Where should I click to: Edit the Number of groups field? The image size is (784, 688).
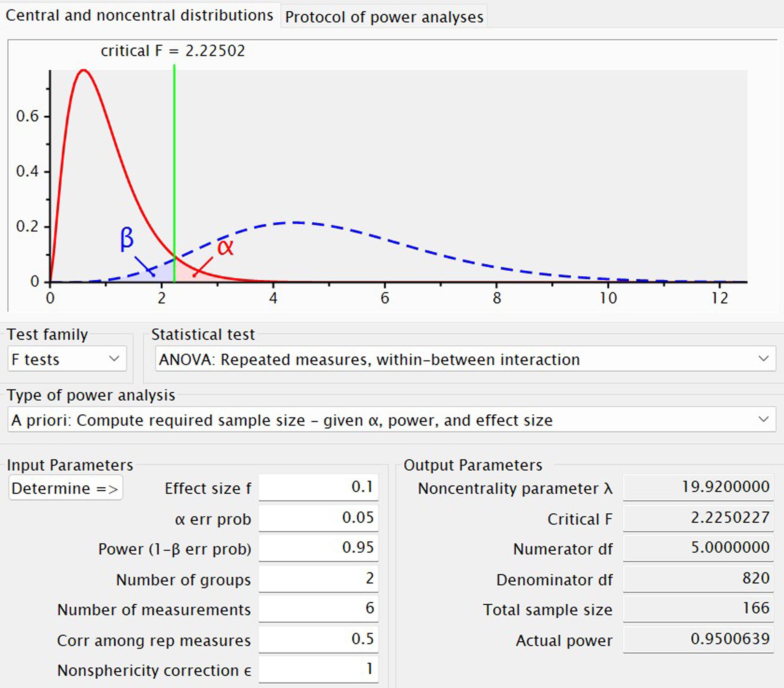coord(319,579)
